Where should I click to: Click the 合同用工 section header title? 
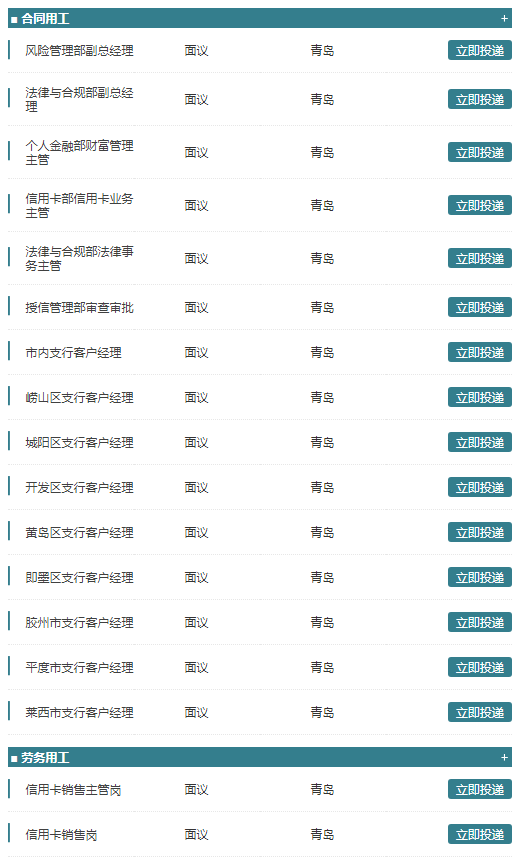click(x=45, y=19)
